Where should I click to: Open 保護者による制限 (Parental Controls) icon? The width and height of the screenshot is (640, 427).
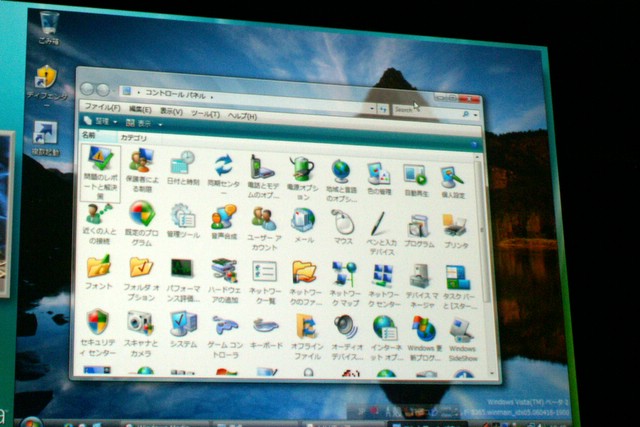[141, 170]
